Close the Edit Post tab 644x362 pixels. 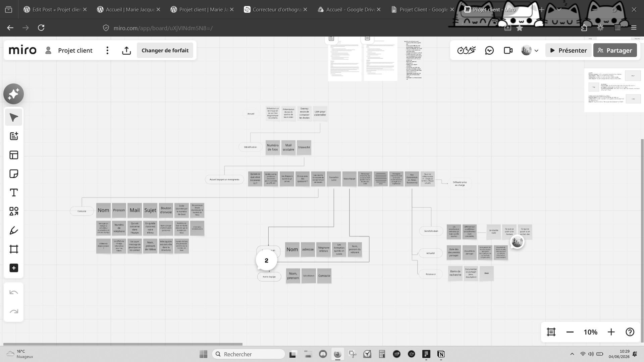85,9
